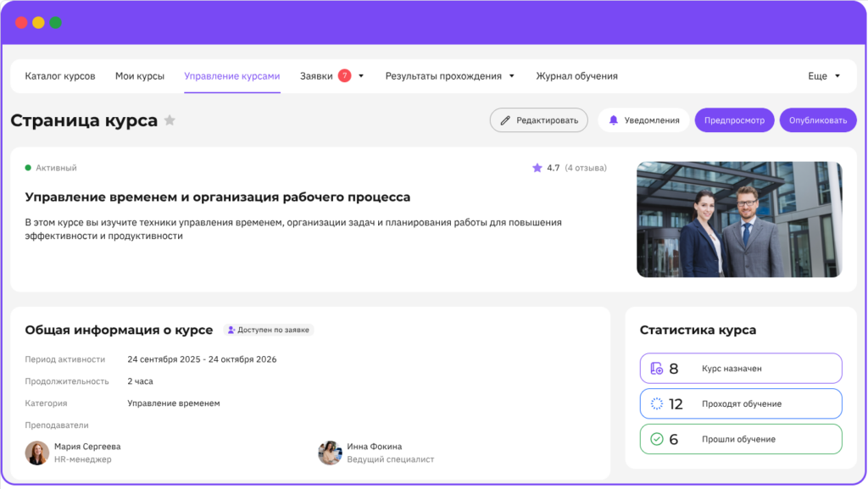This screenshot has width=868, height=489.
Task: Click the Курс назначен document icon
Action: coord(657,369)
